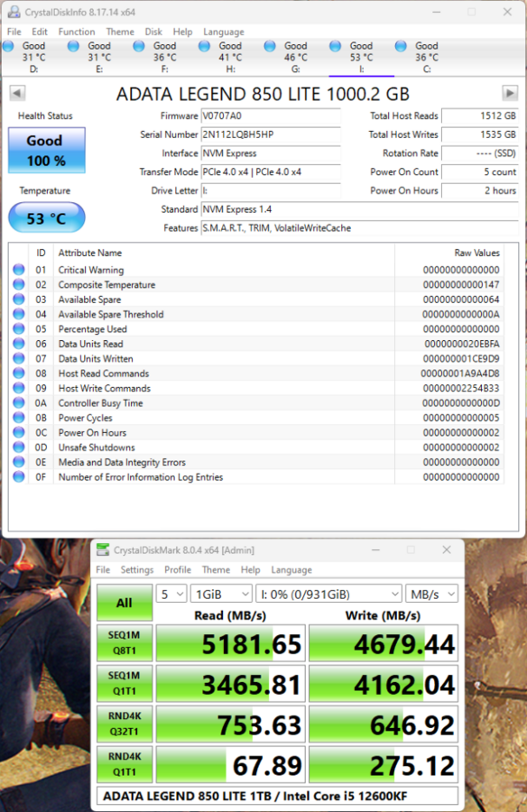Open CrystalDiskInfo Language menu
Screen dimensions: 527x812
pos(223,32)
